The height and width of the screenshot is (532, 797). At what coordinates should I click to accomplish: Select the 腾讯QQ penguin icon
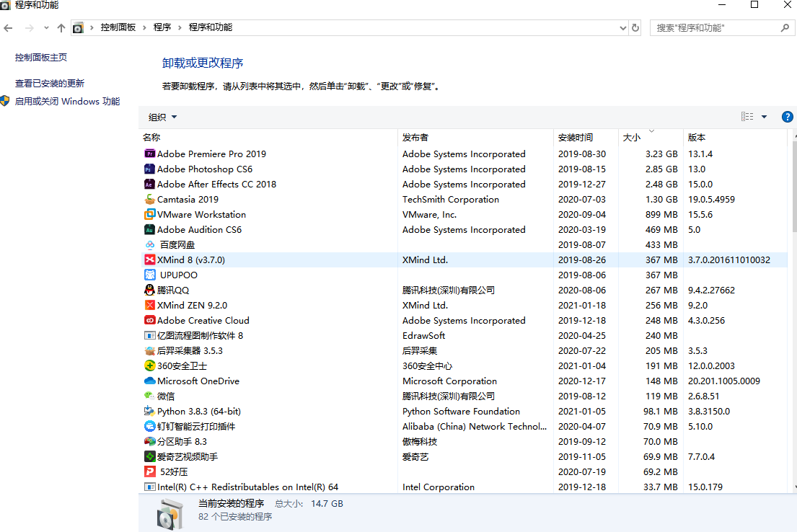pos(149,290)
